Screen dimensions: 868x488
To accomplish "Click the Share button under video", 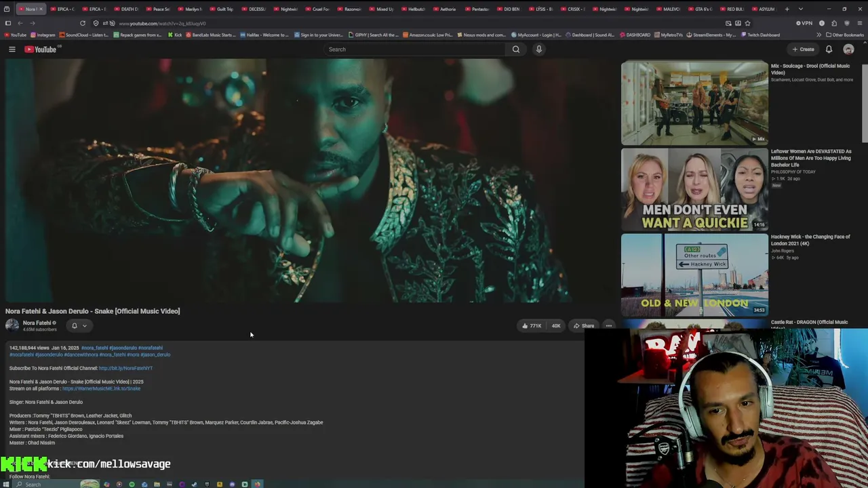I will (x=584, y=326).
